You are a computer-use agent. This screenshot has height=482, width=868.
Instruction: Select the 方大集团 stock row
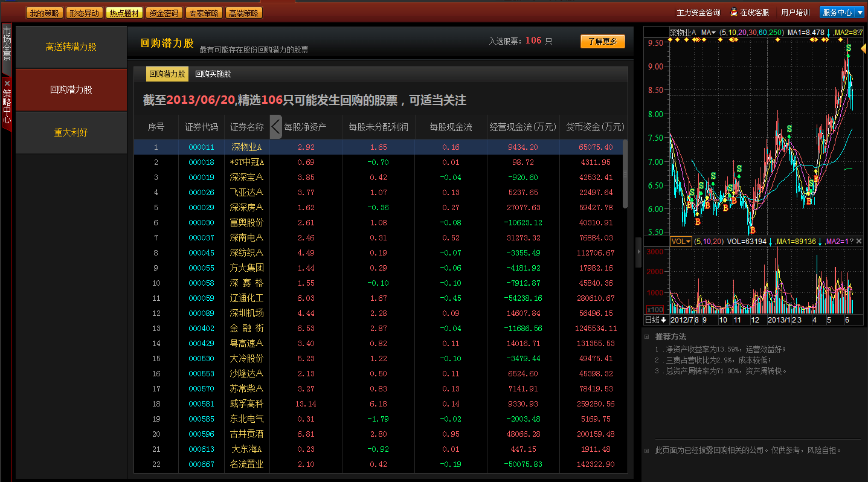pyautogui.click(x=378, y=268)
